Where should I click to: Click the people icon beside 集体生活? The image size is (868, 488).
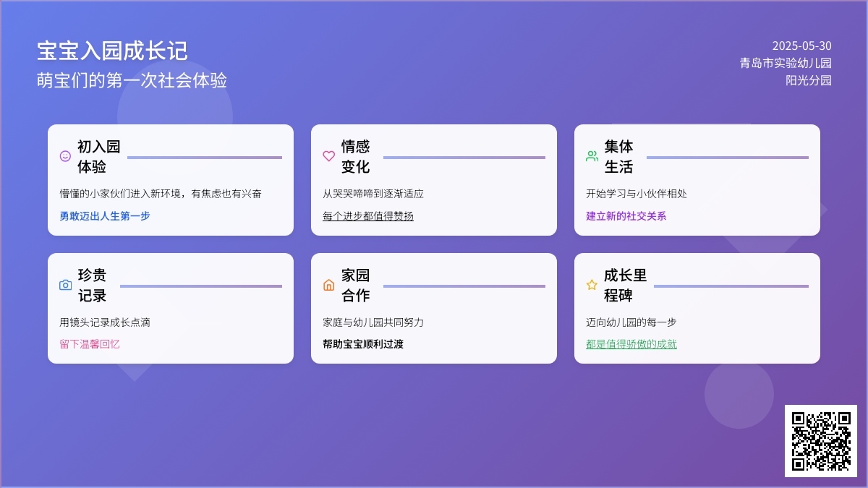click(592, 156)
